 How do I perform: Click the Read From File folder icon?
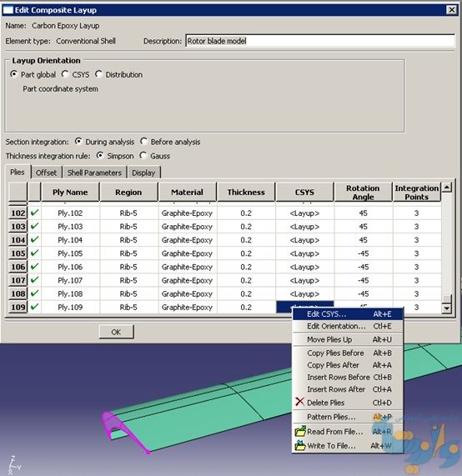(x=300, y=431)
